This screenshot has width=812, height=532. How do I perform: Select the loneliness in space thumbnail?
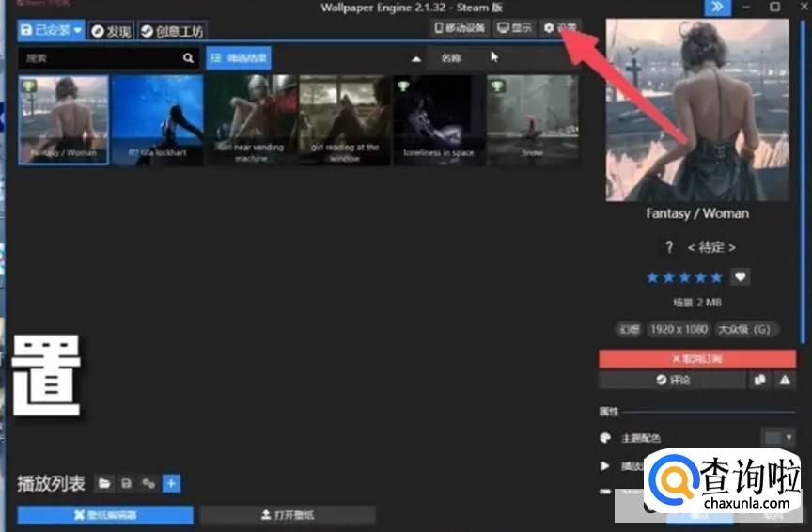click(x=439, y=119)
